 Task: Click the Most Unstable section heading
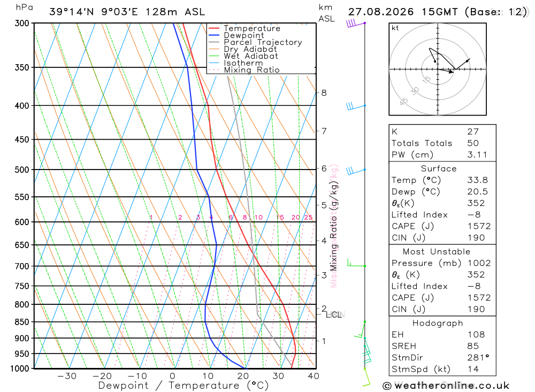pyautogui.click(x=437, y=251)
